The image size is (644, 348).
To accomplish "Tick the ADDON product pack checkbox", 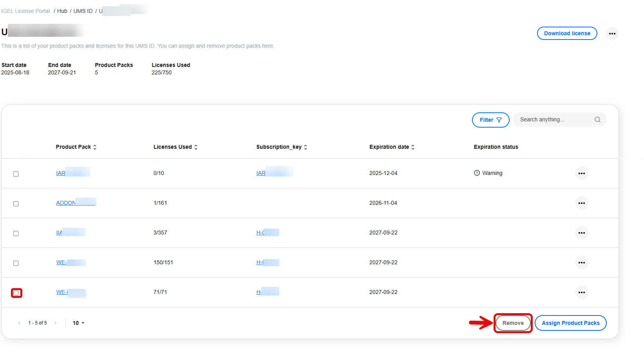I will click(16, 204).
